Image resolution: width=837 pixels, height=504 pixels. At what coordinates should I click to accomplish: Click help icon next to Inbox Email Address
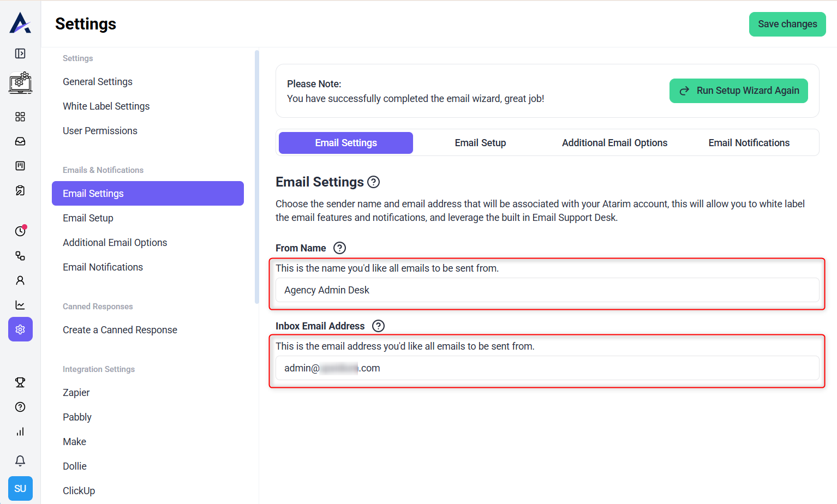tap(378, 326)
